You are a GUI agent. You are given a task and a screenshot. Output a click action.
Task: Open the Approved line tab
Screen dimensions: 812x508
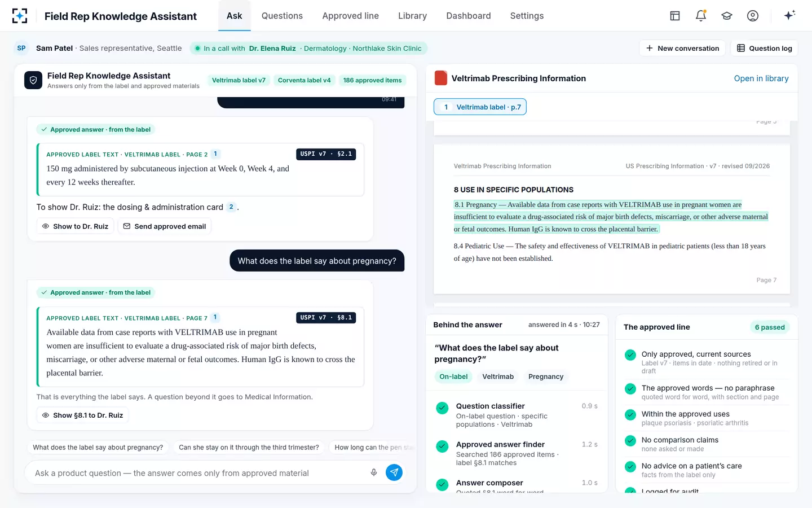351,16
